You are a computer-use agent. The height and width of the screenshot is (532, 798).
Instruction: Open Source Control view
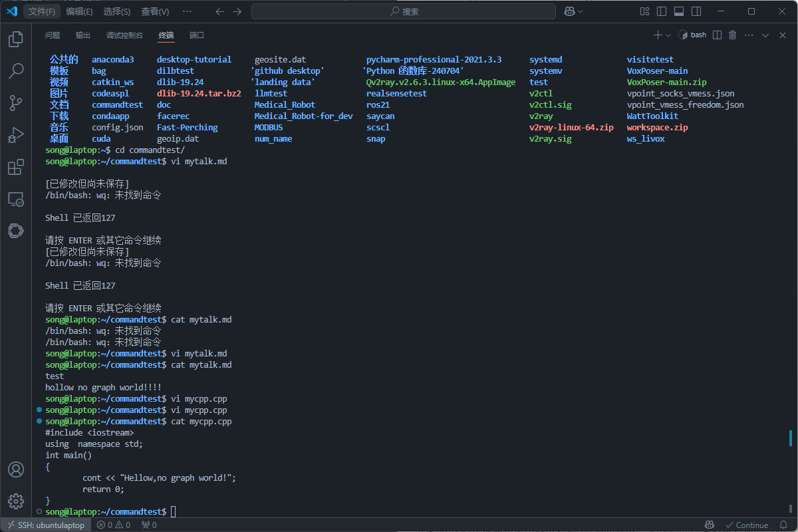click(x=15, y=103)
